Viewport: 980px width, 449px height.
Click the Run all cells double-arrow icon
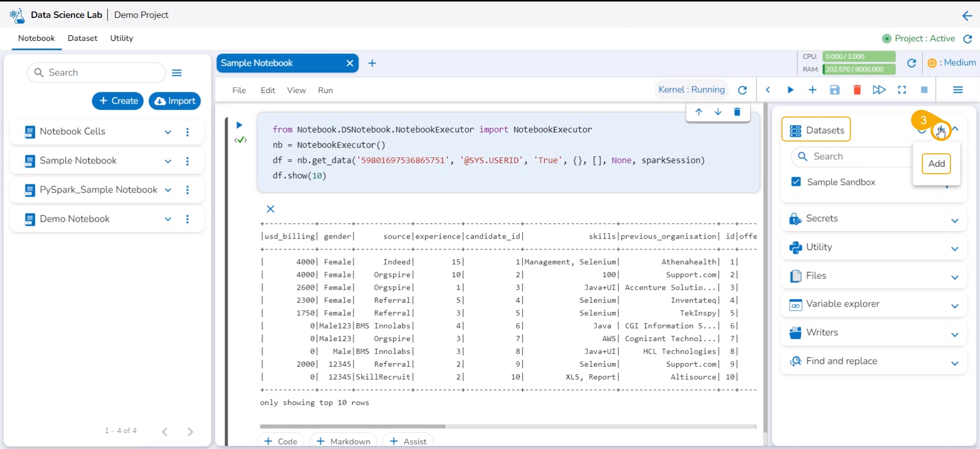click(879, 90)
